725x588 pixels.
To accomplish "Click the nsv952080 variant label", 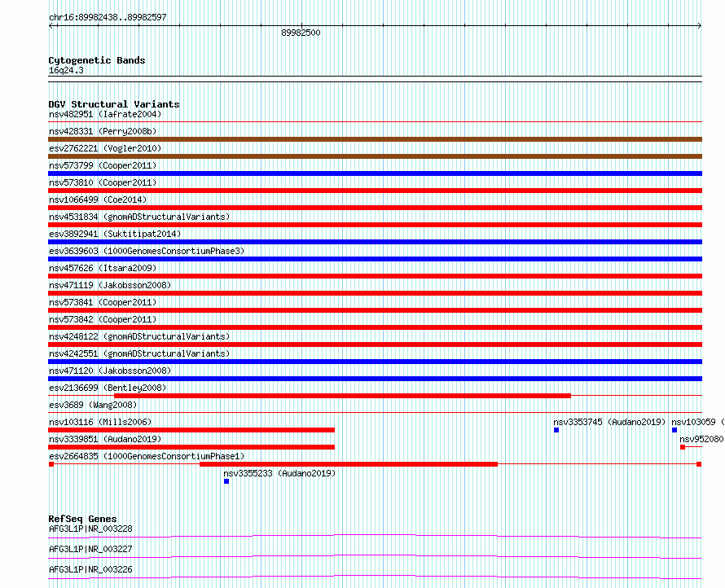I will click(x=701, y=439).
